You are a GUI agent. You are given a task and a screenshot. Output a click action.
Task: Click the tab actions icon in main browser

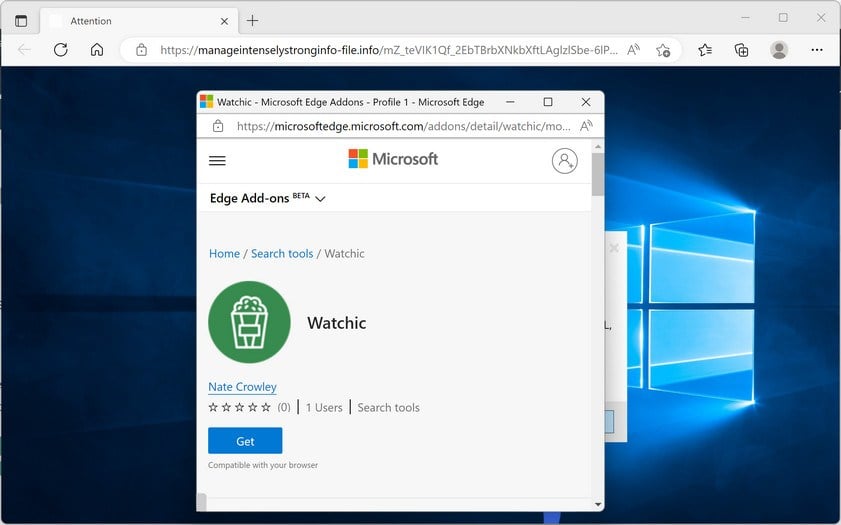(x=21, y=21)
